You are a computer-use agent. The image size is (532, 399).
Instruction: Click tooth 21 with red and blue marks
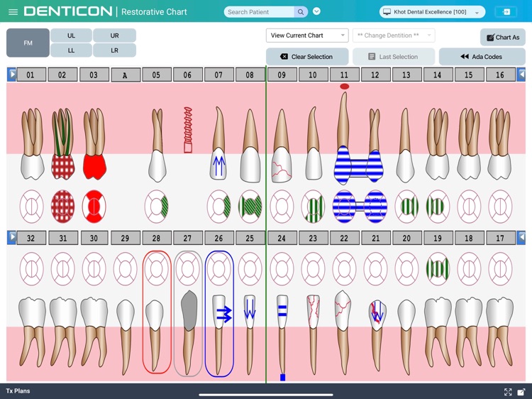pyautogui.click(x=376, y=334)
